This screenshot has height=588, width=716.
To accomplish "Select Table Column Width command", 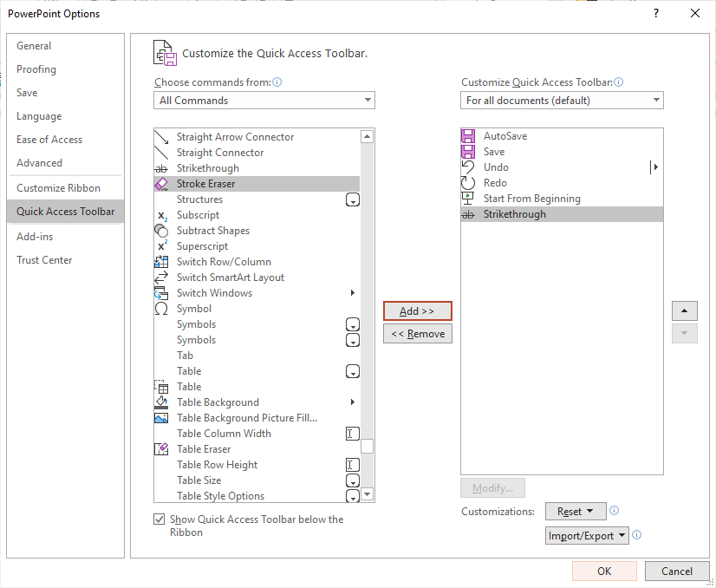I will [257, 434].
